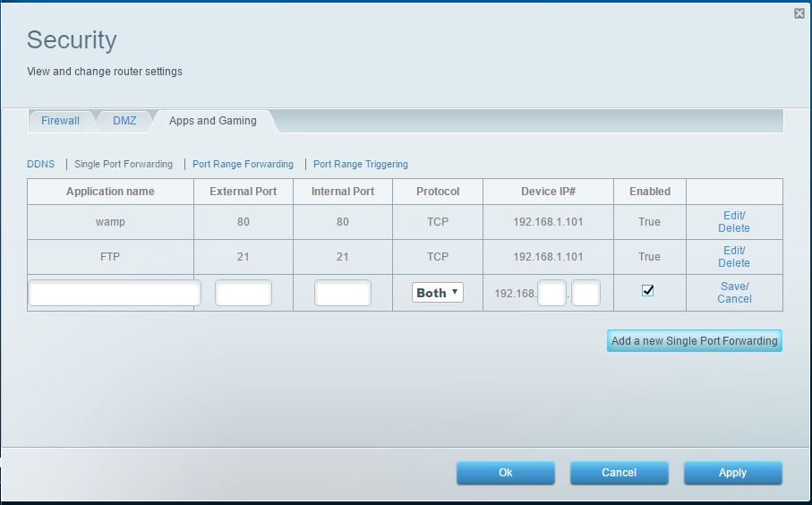
Task: Focus the new Internal Port field
Action: [343, 293]
